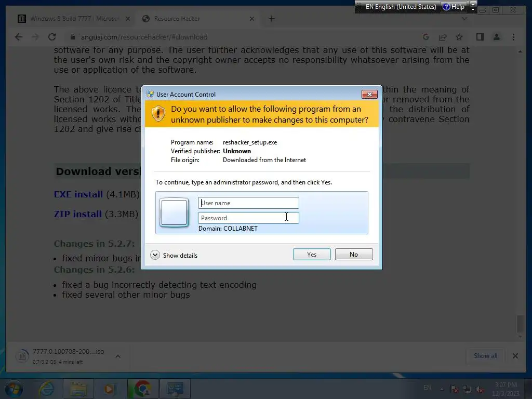This screenshot has width=532, height=399.
Task: Click the address bar URL
Action: pyautogui.click(x=144, y=37)
